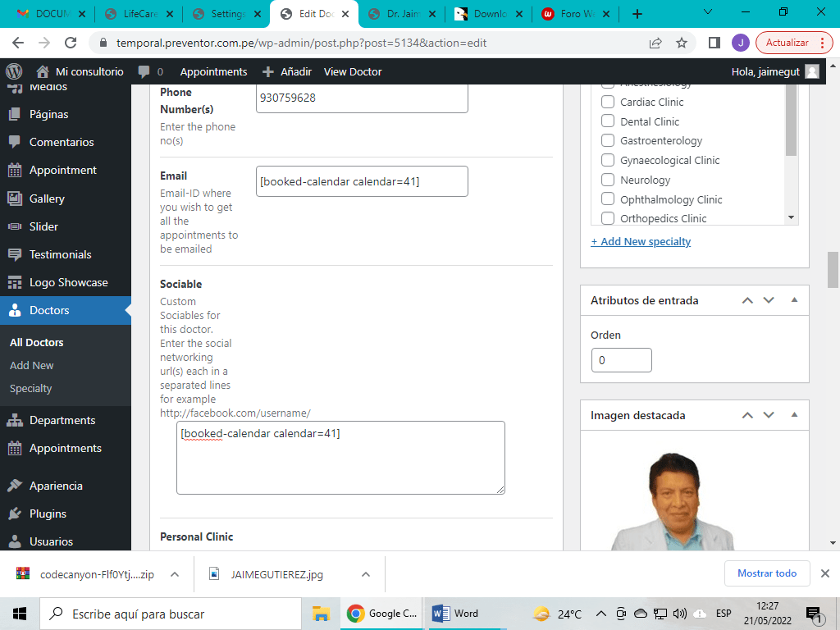Move Imagen destacada panel up
Screen dimensions: 840x630
747,415
